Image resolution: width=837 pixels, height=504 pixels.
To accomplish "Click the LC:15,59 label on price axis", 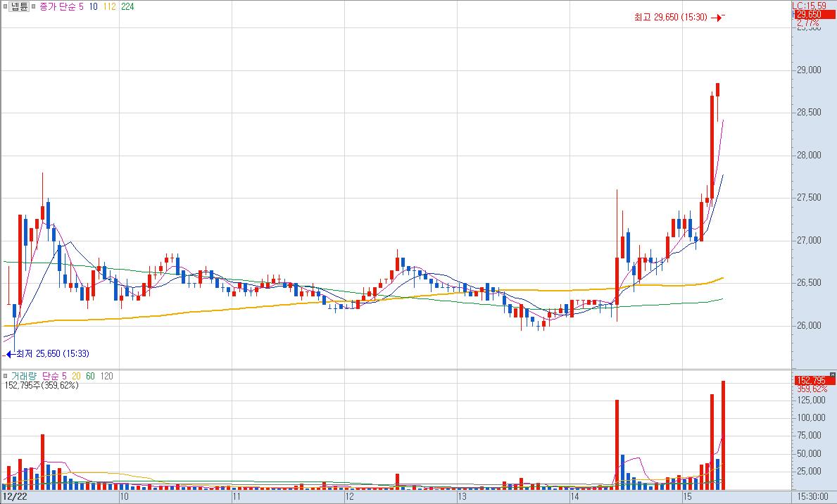I will (809, 6).
